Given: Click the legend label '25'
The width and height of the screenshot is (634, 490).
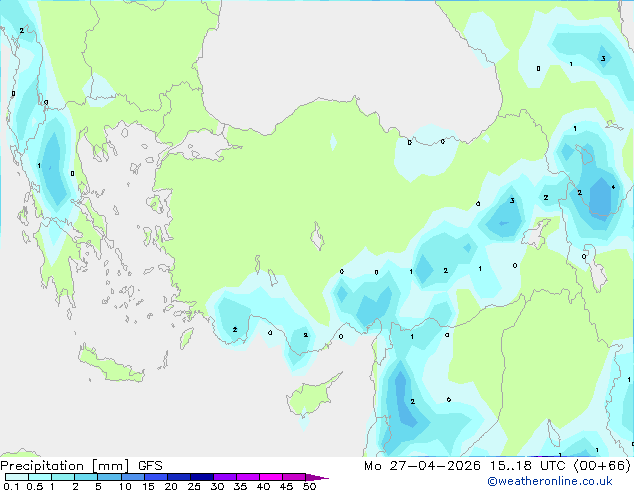Looking at the screenshot, I should pyautogui.click(x=194, y=486).
